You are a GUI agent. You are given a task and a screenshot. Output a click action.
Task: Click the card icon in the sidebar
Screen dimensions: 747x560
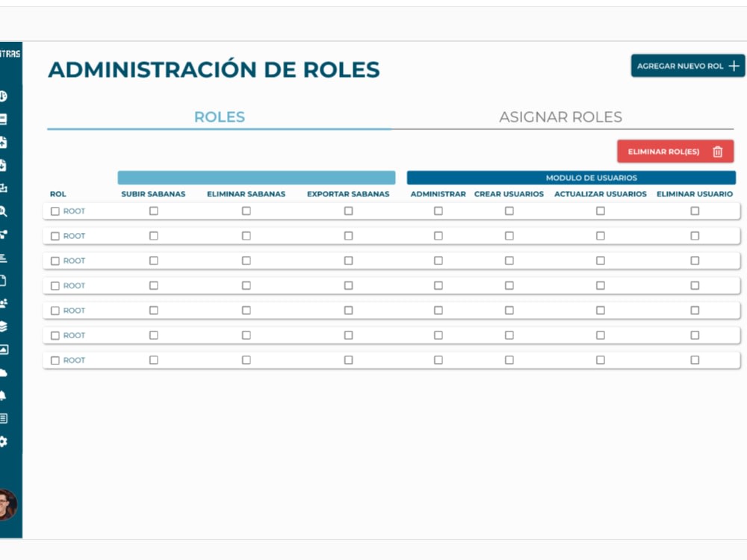(3, 119)
